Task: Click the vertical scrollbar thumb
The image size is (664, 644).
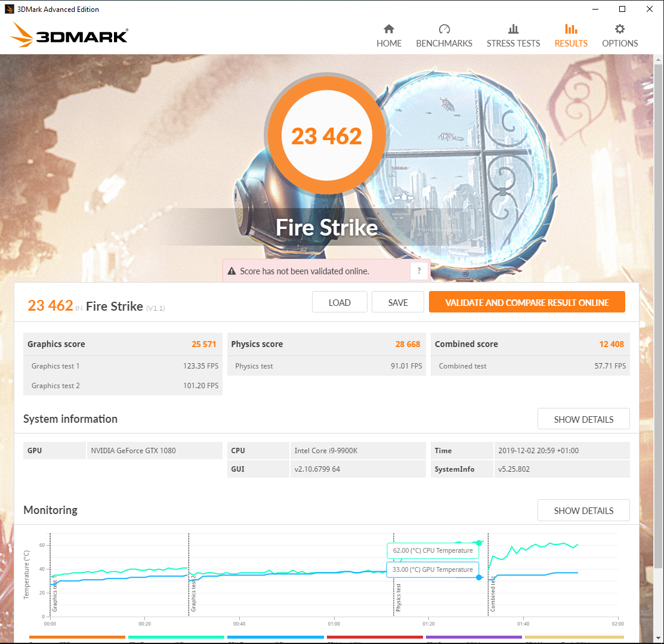Action: tap(657, 317)
